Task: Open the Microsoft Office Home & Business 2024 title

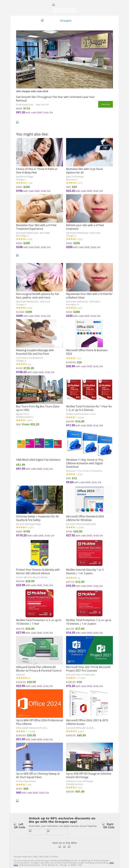Action: [x=87, y=352]
